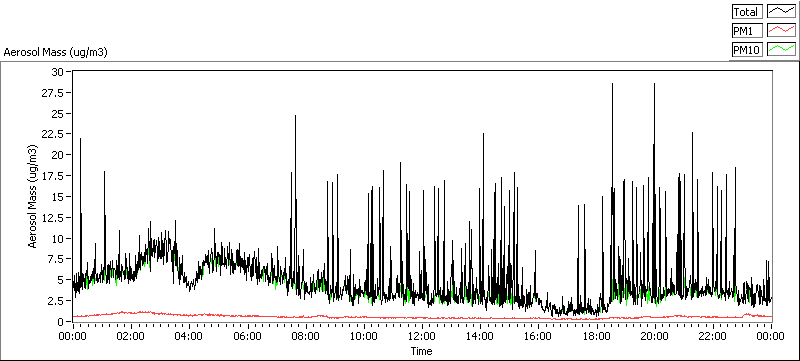800x361 pixels.
Task: Click the 18:00 time axis label
Action: pos(596,336)
